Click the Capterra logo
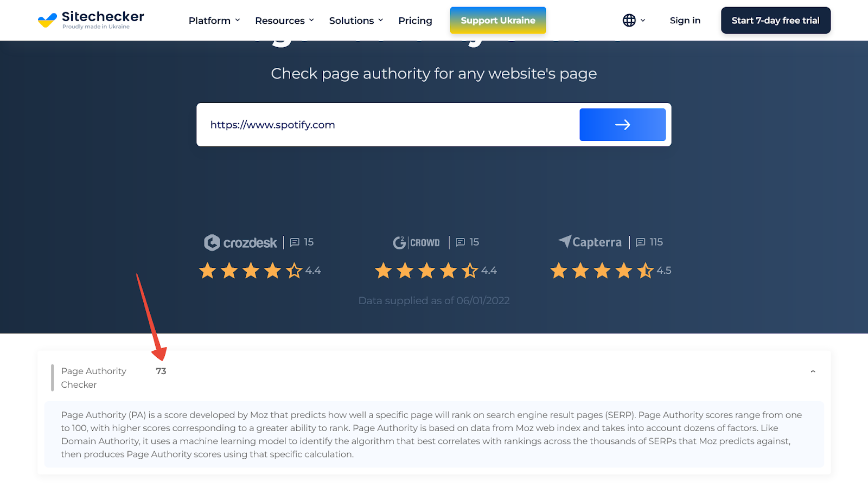 (x=590, y=242)
